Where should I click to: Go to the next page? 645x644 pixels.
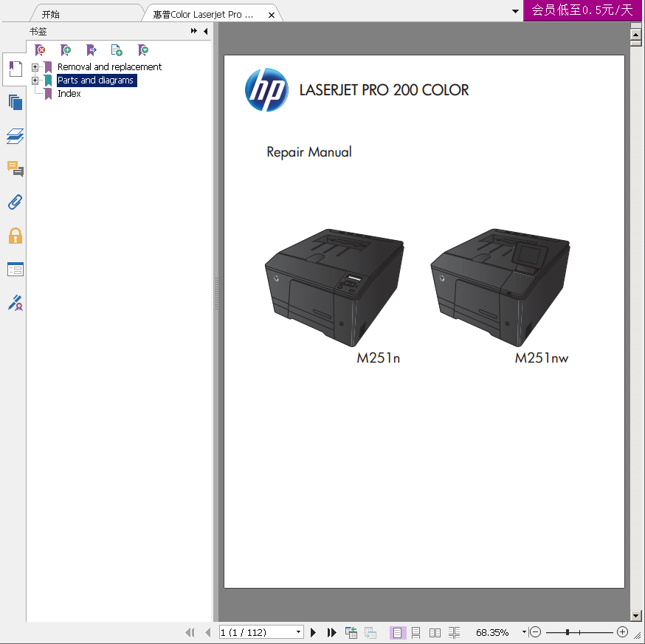point(313,632)
